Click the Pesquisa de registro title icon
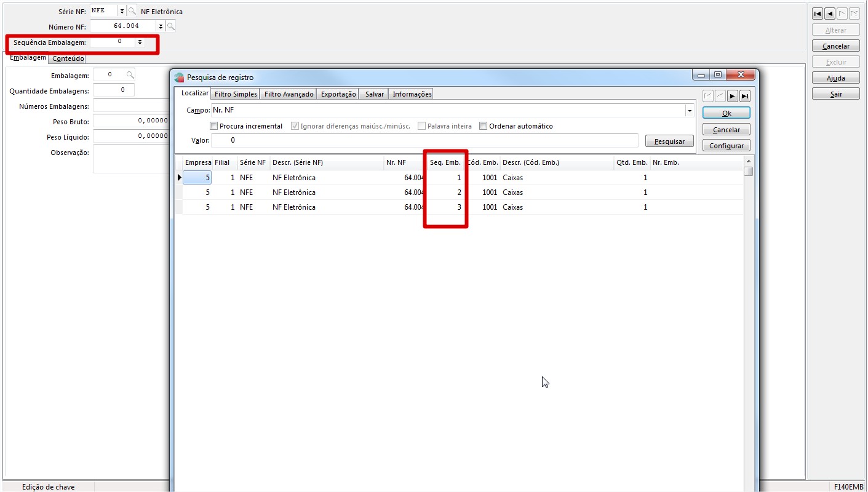The height and width of the screenshot is (492, 868). tap(179, 77)
